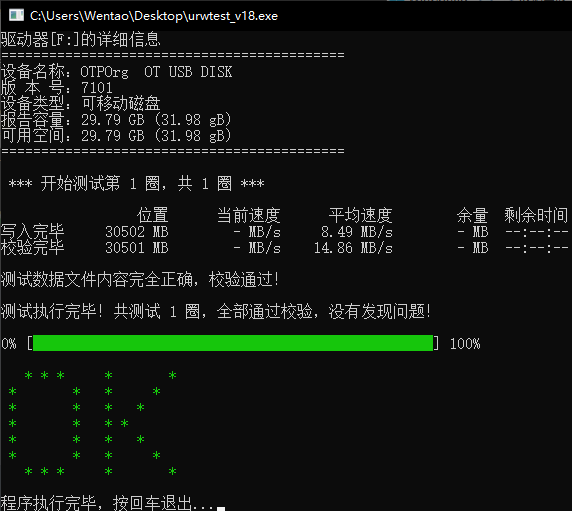Click the message 测试数据文件内容完全正确, 校验通过!
The image size is (572, 511).
[140, 279]
